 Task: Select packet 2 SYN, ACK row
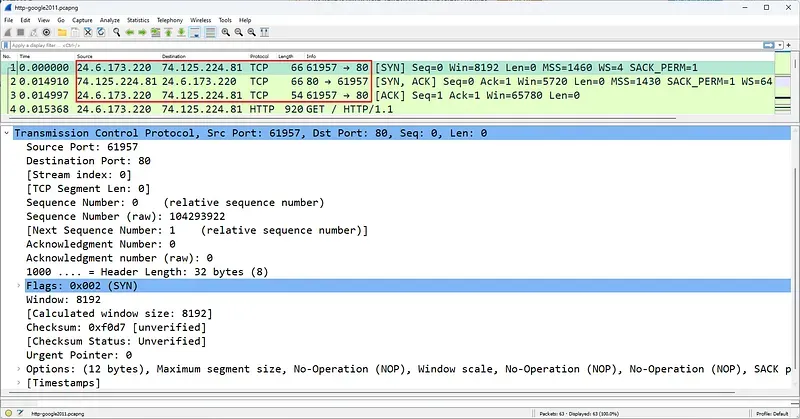tap(388, 81)
